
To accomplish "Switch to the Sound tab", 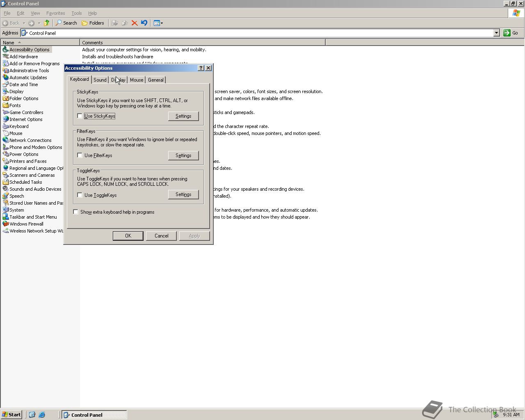I will [100, 80].
